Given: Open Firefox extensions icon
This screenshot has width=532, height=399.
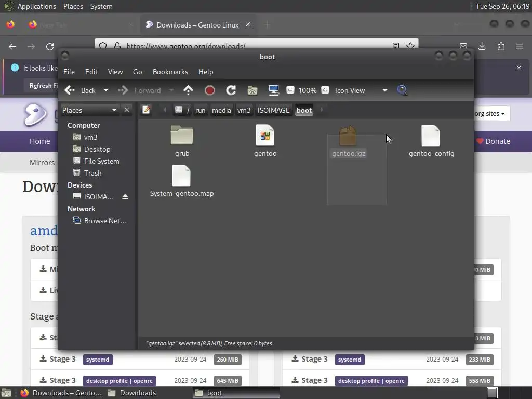Looking at the screenshot, I should (x=501, y=46).
